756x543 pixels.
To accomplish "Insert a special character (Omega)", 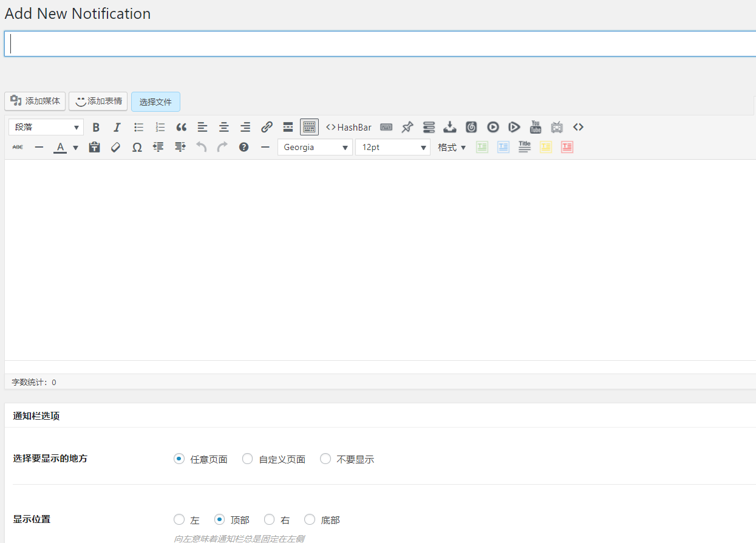I will pos(137,147).
